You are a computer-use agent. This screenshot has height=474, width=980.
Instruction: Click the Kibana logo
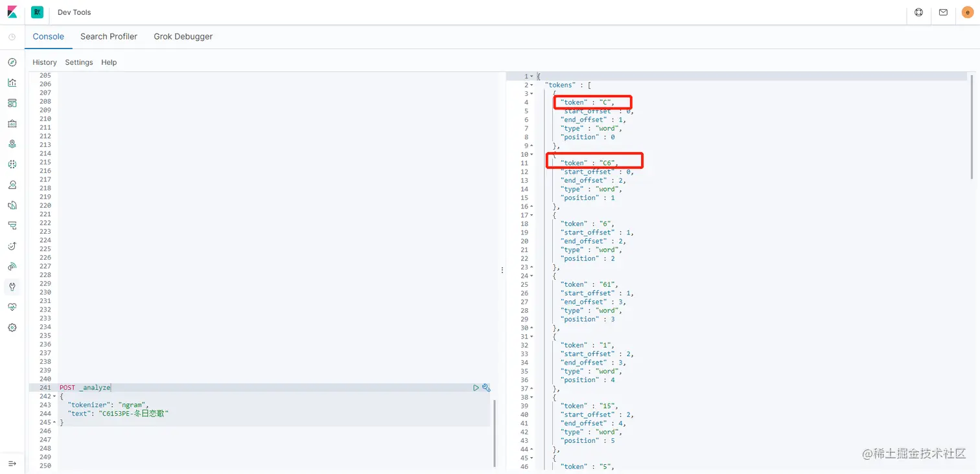click(x=12, y=12)
